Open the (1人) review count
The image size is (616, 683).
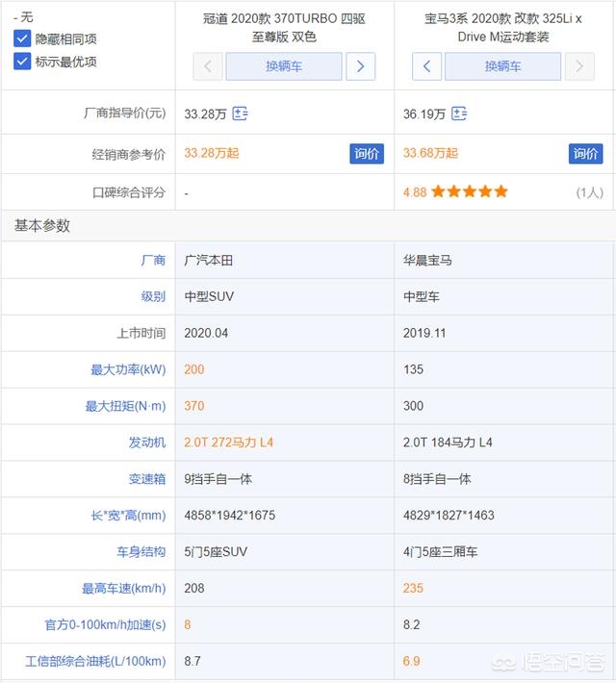589,192
